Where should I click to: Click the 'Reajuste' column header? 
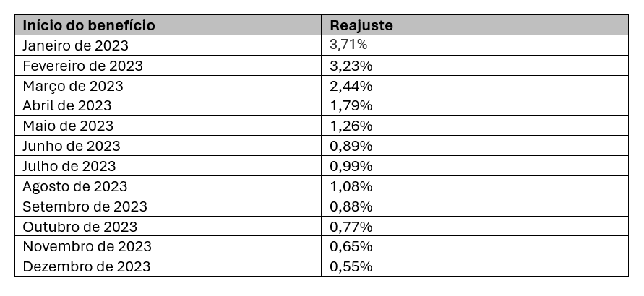[x=475, y=25]
